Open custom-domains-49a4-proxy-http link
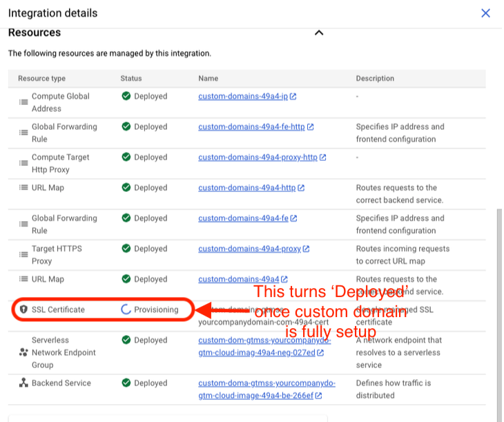 [258, 157]
